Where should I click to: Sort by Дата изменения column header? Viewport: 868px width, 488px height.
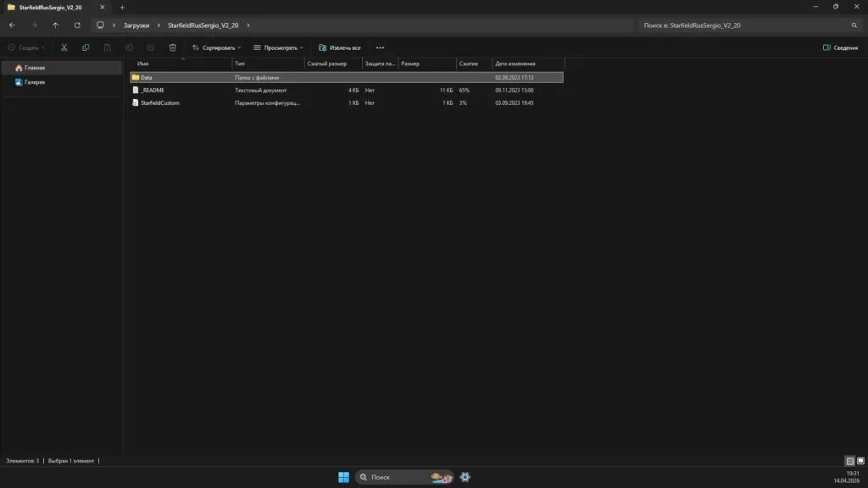[529, 64]
